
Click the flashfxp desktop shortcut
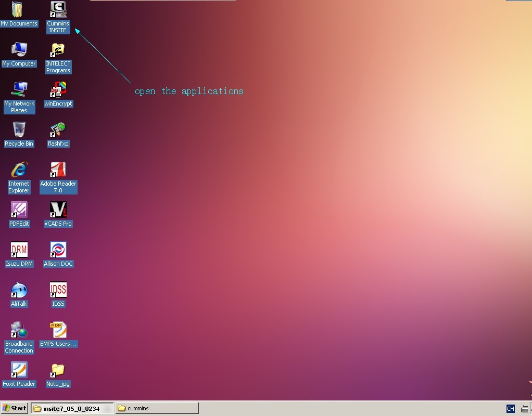pos(58,130)
